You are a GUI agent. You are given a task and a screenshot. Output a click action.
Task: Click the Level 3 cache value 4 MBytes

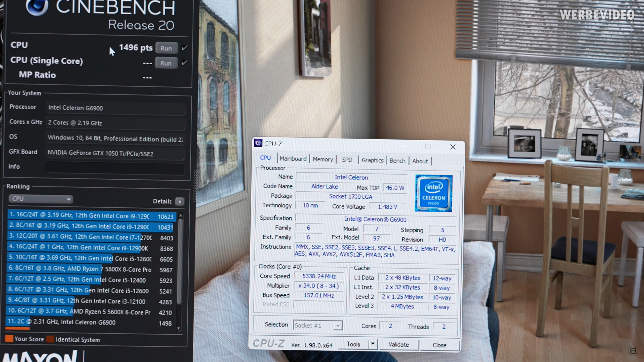tap(402, 306)
